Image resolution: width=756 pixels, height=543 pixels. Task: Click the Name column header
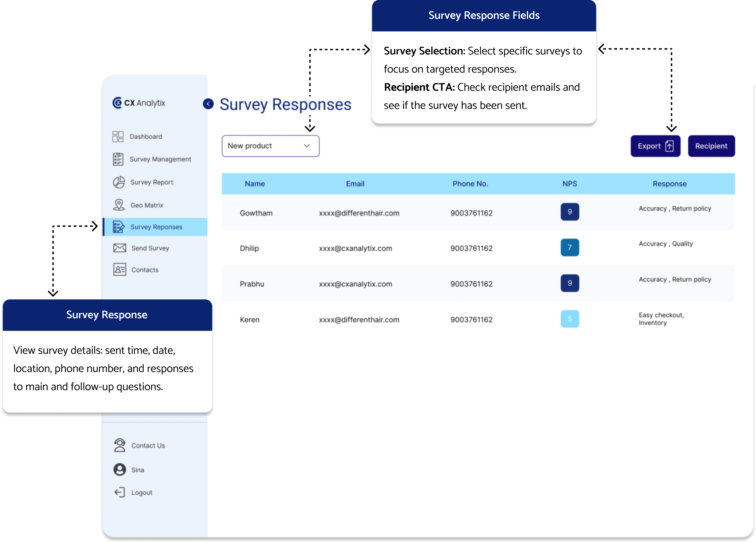pyautogui.click(x=255, y=184)
